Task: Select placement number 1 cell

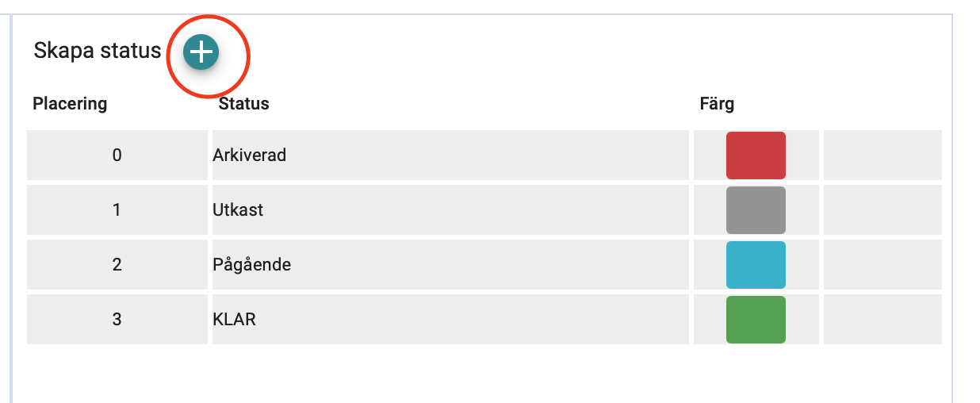Action: [x=117, y=210]
